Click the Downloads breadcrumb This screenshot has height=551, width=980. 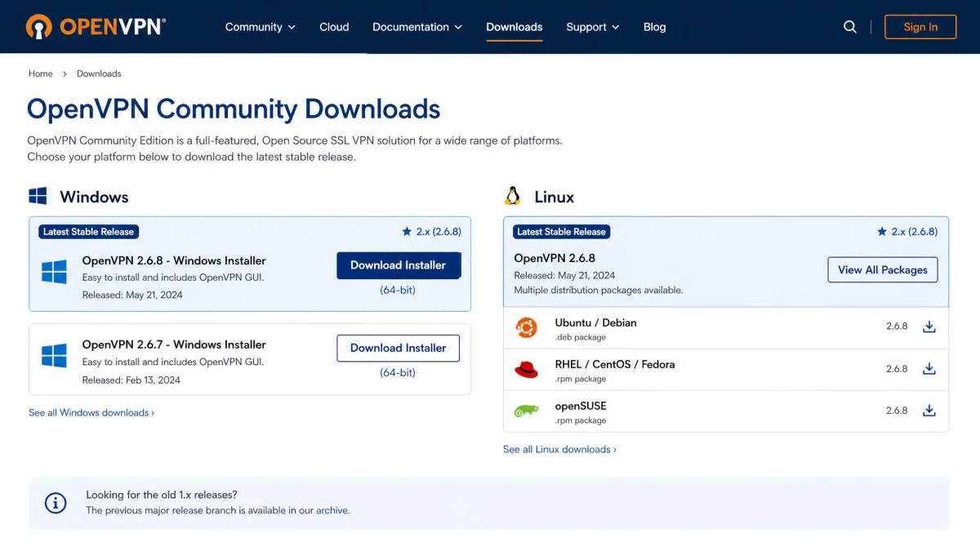pos(99,73)
